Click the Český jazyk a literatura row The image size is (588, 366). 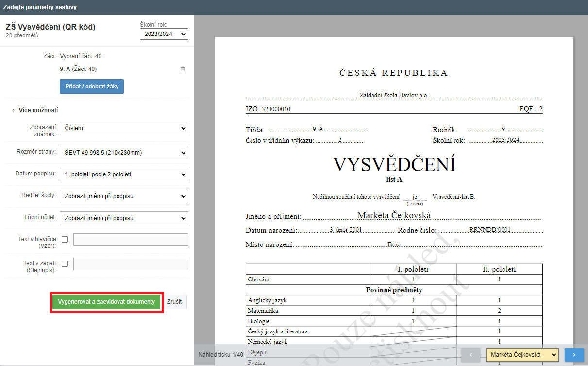click(394, 331)
